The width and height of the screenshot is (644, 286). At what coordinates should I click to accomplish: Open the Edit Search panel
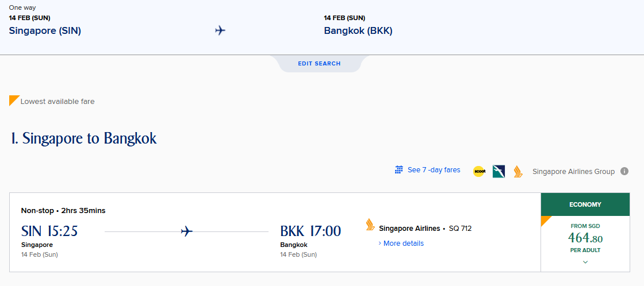click(x=319, y=64)
